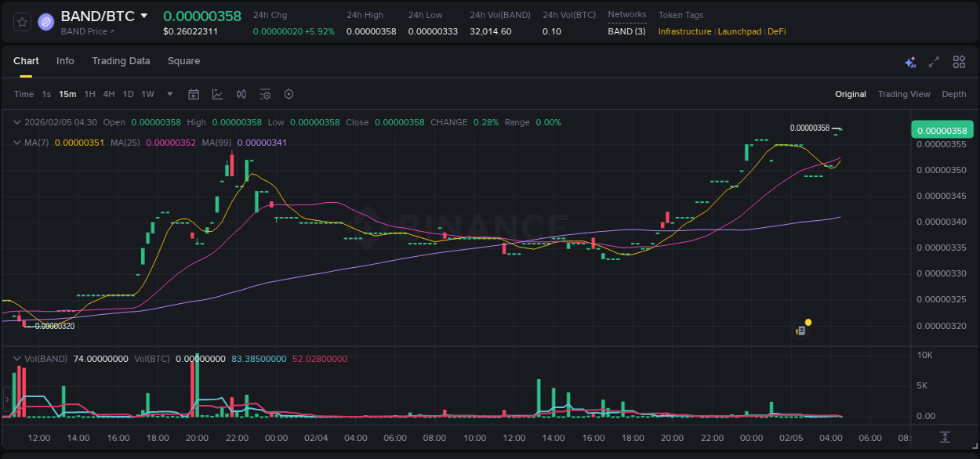Expand the additional time intervals dropdown
Viewport: 980px width, 459px height.
click(x=170, y=94)
